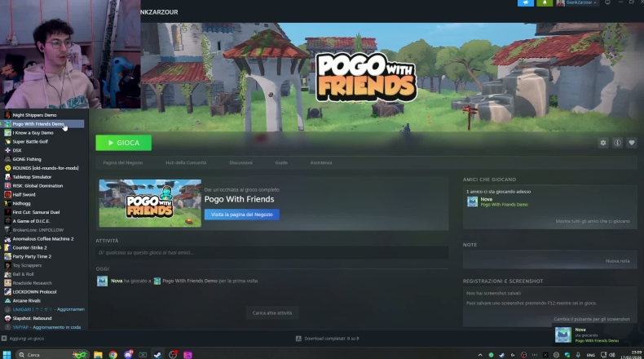Open the Hub della Comunità tab
The width and height of the screenshot is (644, 359).
tap(186, 162)
